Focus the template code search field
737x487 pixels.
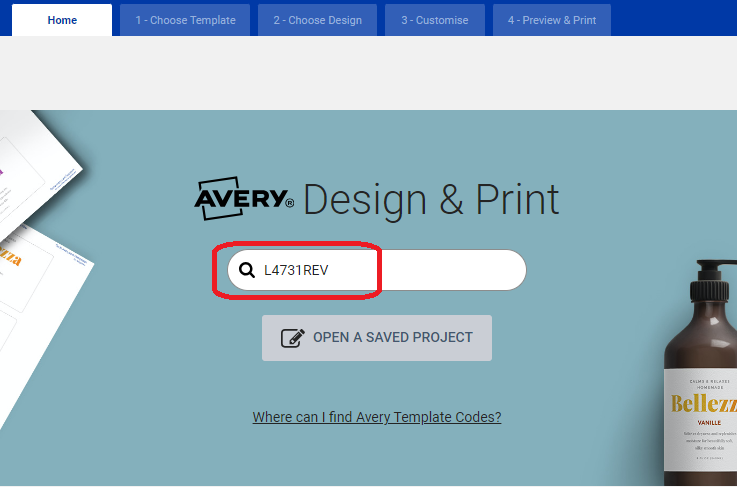click(x=377, y=270)
